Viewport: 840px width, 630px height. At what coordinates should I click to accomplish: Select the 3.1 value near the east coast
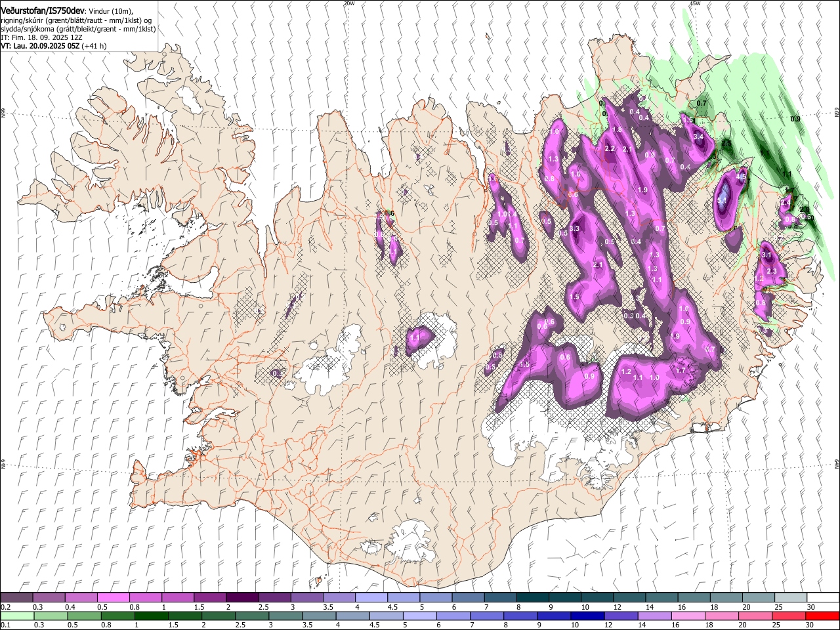click(x=766, y=254)
